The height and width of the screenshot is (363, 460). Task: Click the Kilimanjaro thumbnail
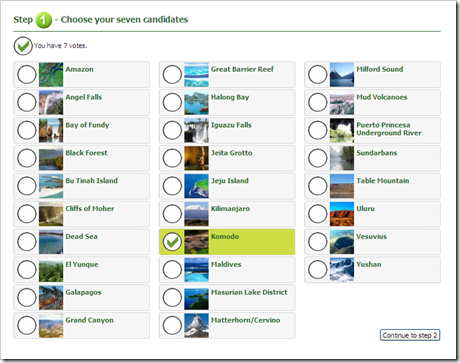[196, 214]
